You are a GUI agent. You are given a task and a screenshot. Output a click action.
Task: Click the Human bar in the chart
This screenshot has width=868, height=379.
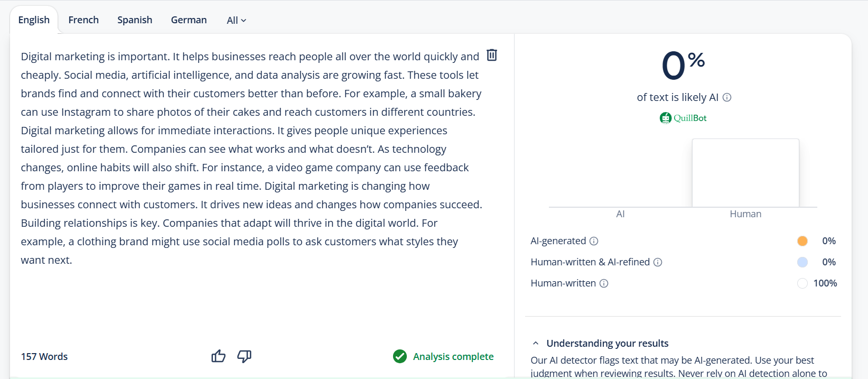[x=745, y=173]
